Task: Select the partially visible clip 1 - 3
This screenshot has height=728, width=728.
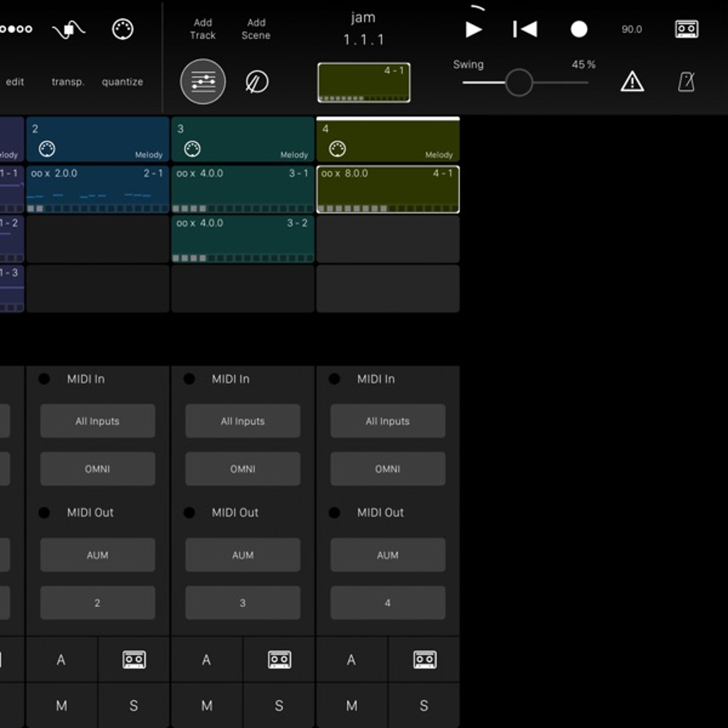Action: click(12, 289)
